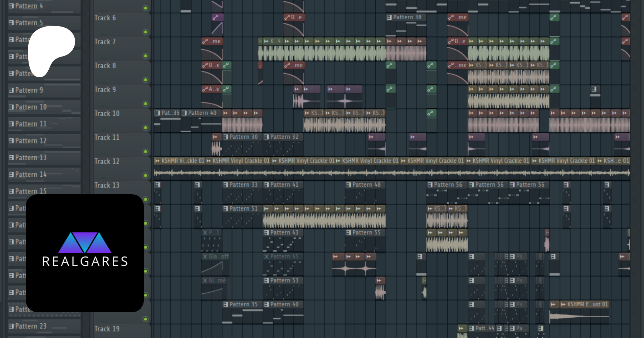Click the automation icon on Track 9's A..e clip
This screenshot has width=644, height=338.
205,89
